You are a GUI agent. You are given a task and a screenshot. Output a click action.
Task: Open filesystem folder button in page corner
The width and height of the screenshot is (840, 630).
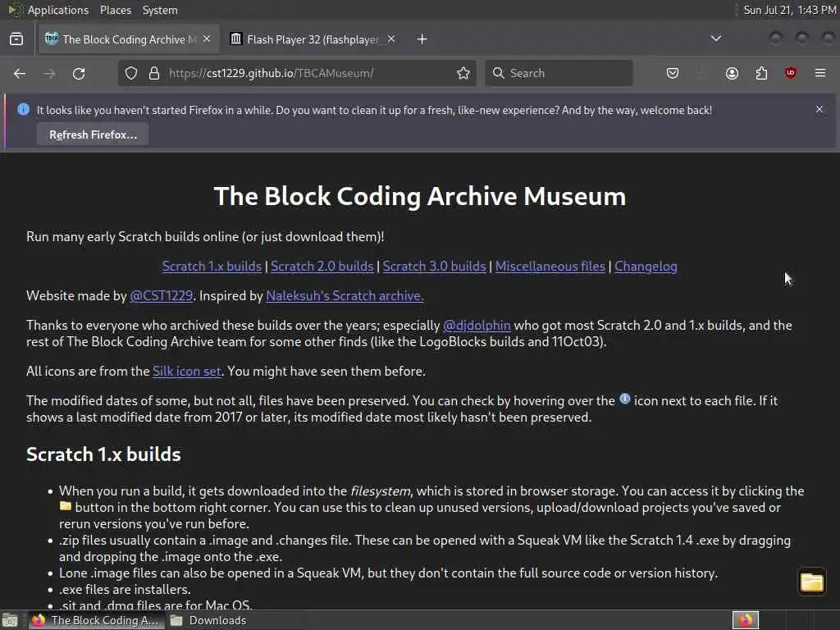click(811, 582)
